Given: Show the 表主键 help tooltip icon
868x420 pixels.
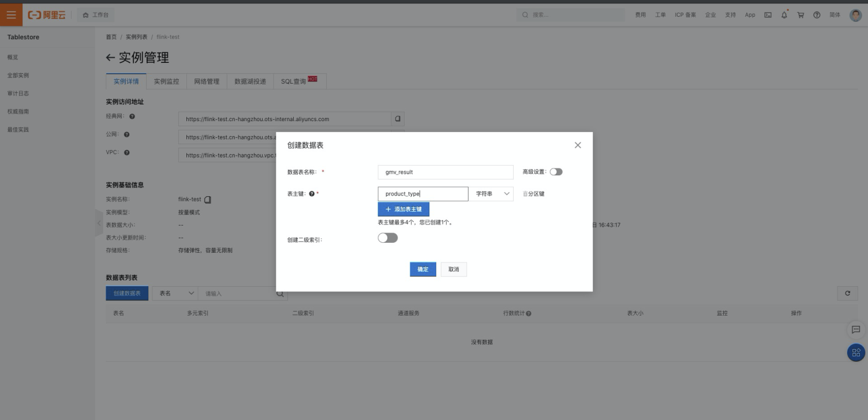Looking at the screenshot, I should (312, 194).
